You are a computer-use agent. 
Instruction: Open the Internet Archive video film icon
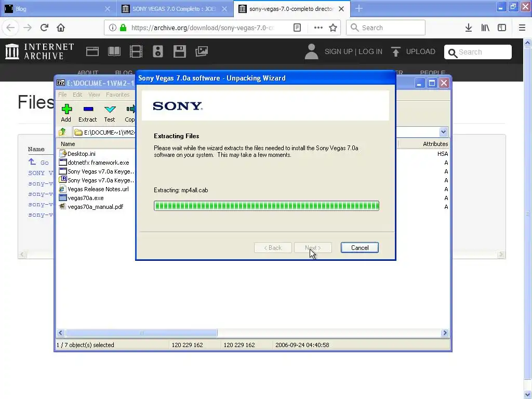(x=136, y=51)
